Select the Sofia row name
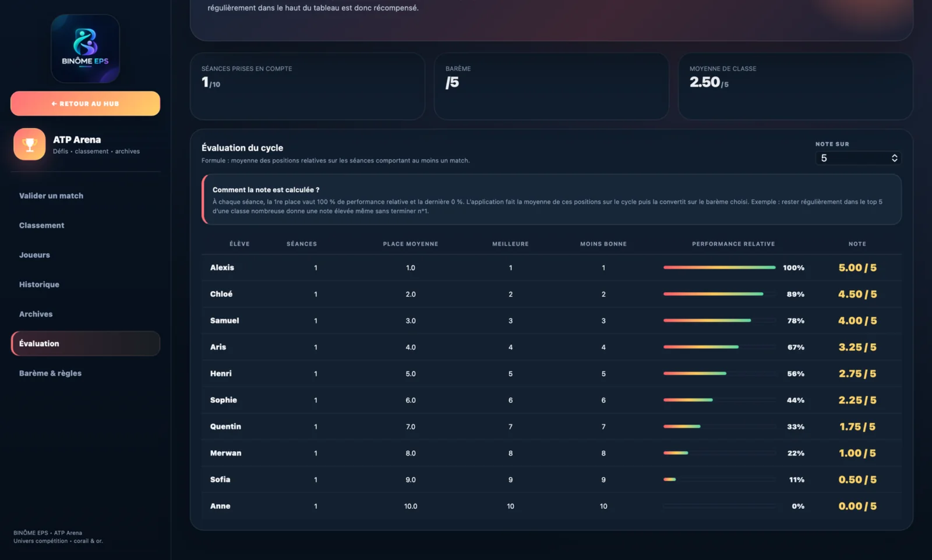The image size is (932, 560). [x=220, y=480]
